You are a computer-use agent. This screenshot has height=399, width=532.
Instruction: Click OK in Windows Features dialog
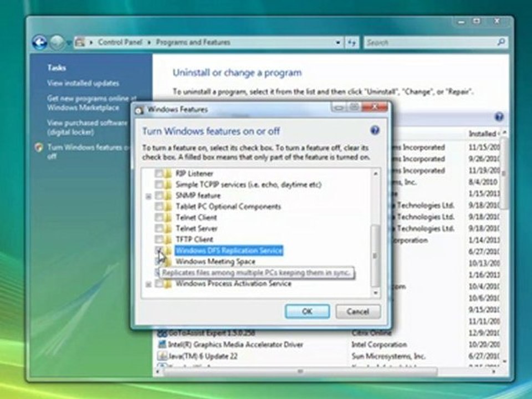(307, 311)
